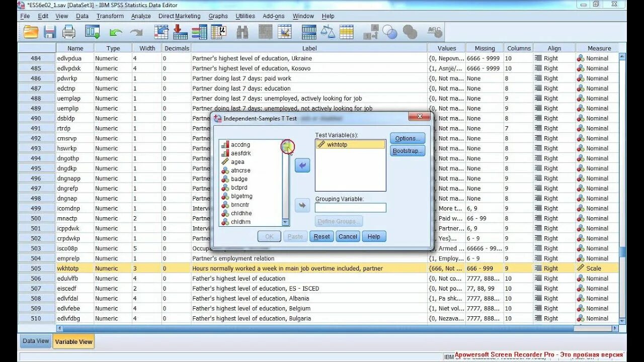
Task: Save the dataset with the floppy disk icon
Action: click(x=49, y=32)
